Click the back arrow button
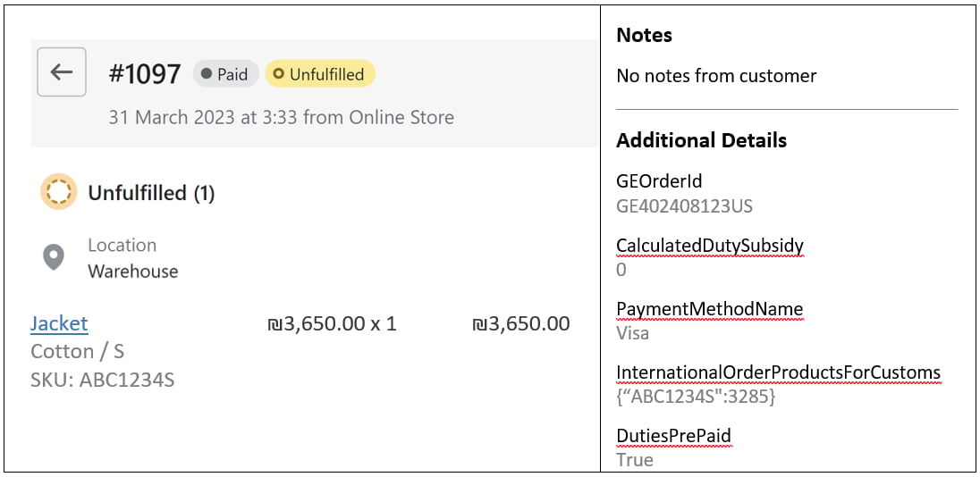This screenshot has height=477, width=980. [x=61, y=71]
